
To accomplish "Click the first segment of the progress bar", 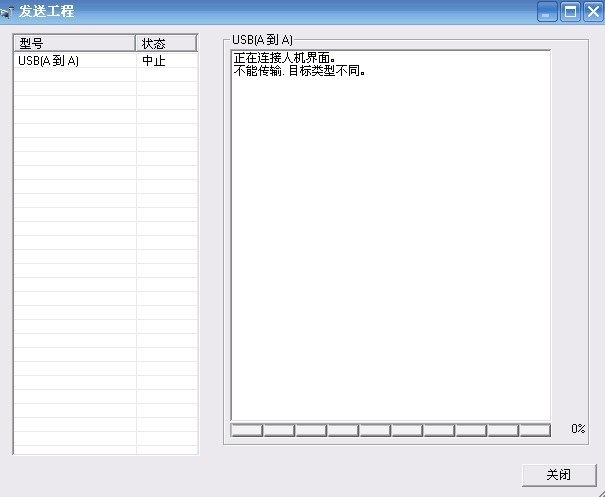I will [246, 430].
